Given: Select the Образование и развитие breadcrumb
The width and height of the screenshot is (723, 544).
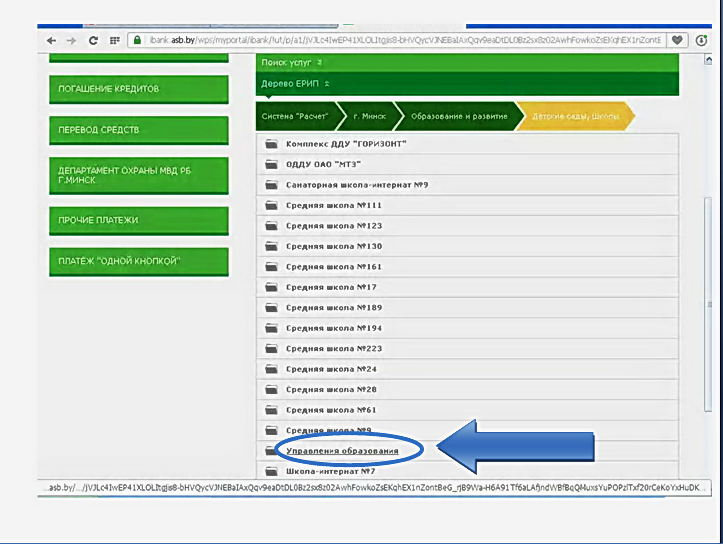Looking at the screenshot, I should click(x=459, y=116).
